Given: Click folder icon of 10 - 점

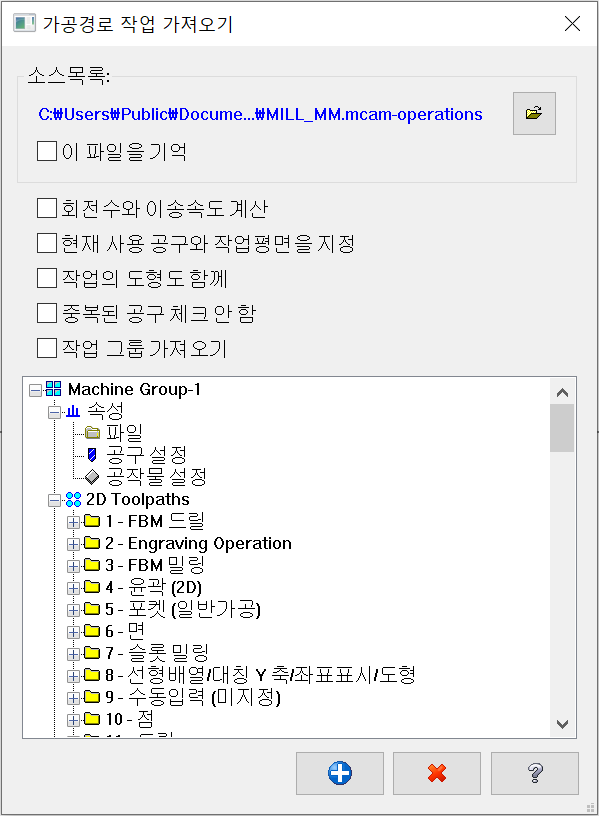Looking at the screenshot, I should coord(92,719).
